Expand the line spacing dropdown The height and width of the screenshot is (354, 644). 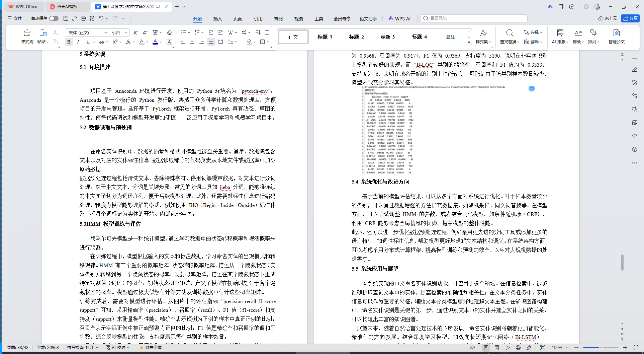236,42
